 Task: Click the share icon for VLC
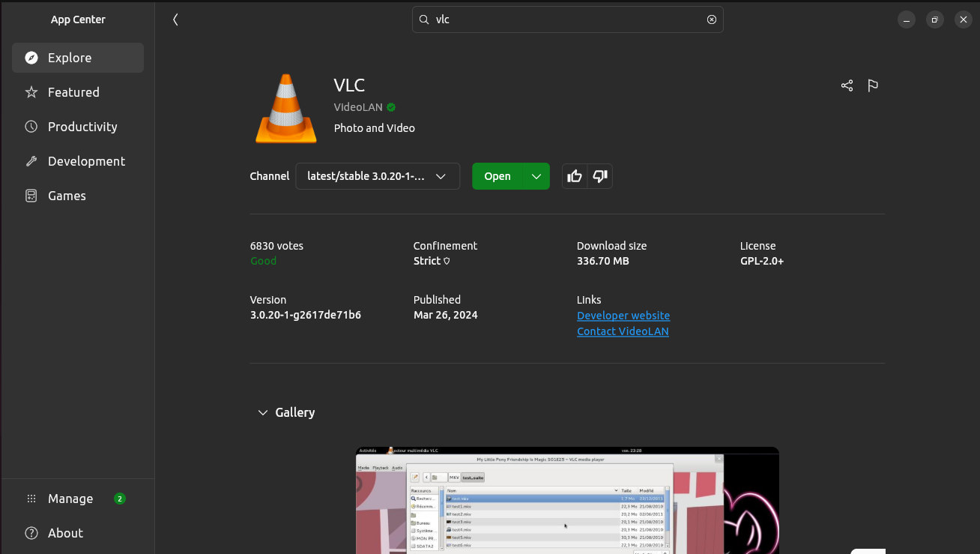[x=847, y=85]
